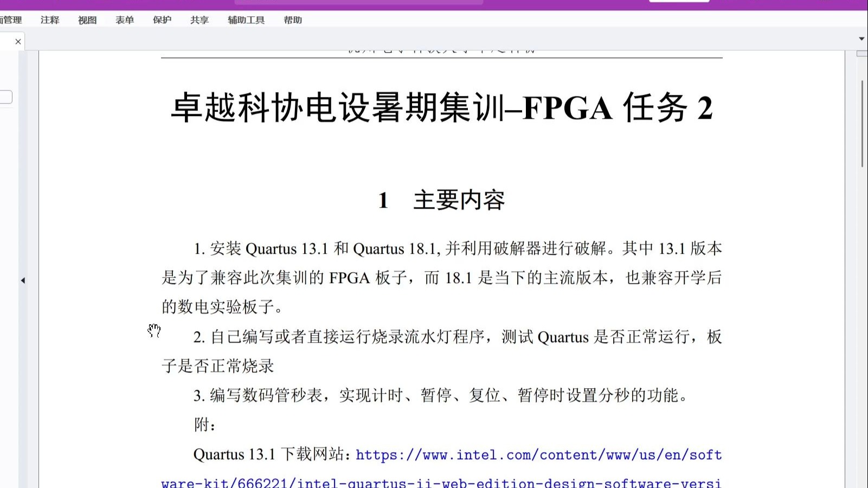Expand the tab list dropdown arrow

point(861,38)
